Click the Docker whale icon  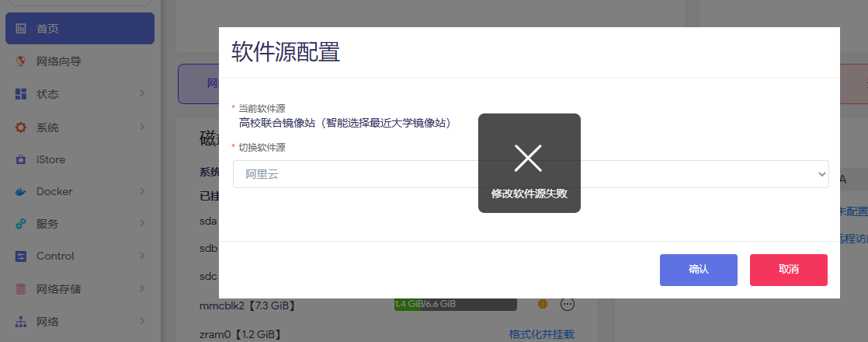click(x=20, y=192)
